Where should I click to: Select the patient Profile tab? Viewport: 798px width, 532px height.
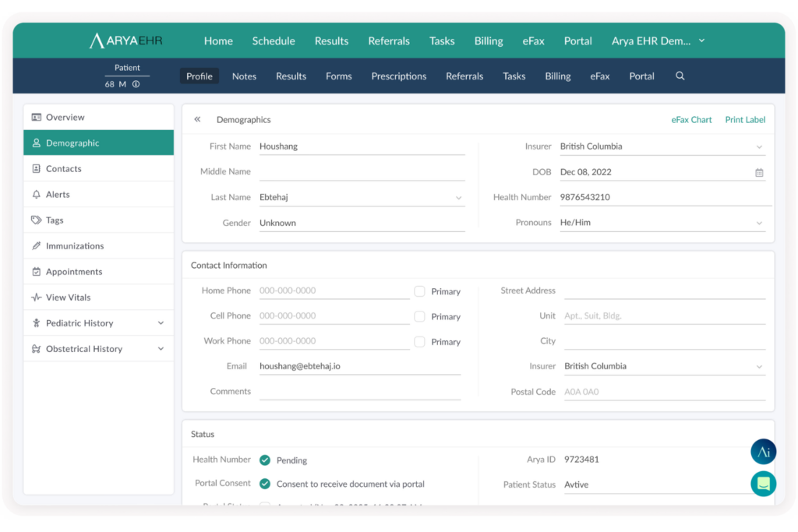pyautogui.click(x=199, y=76)
